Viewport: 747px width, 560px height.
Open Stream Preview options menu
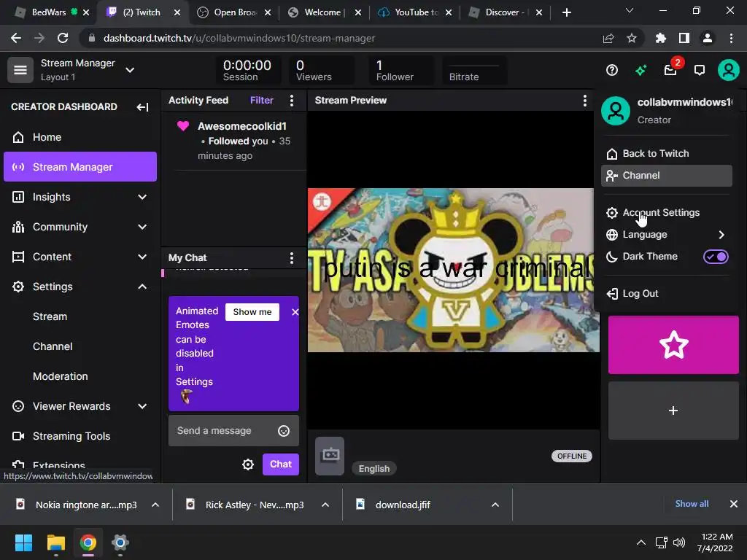pos(584,100)
